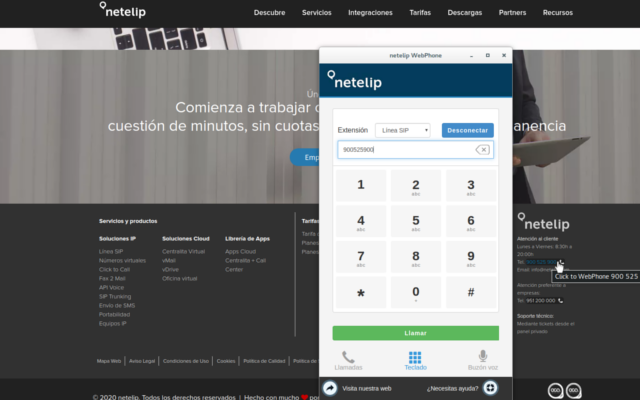Viewport: 640px width, 400px height.
Task: Open the Extensión Línea SIP dropdown
Action: click(x=402, y=130)
